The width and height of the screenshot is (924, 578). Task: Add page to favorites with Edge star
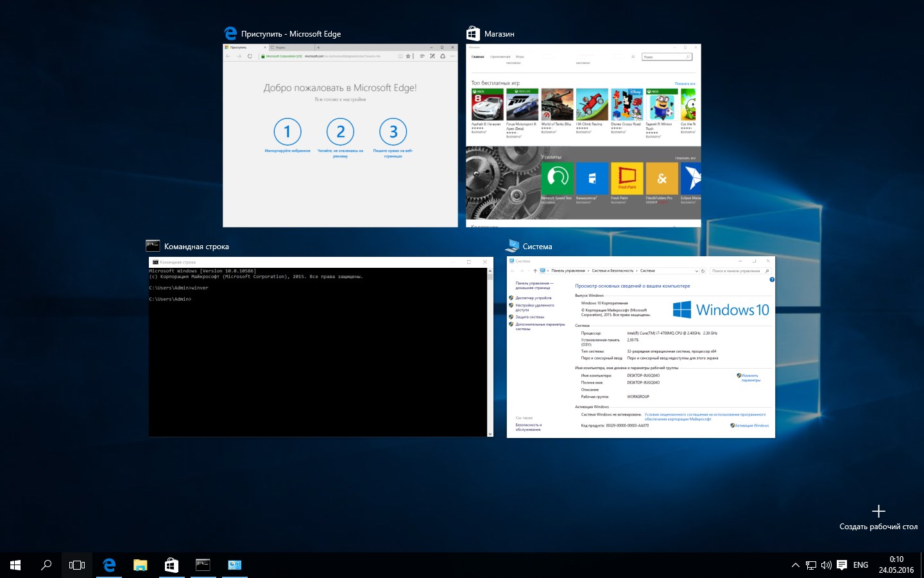(x=408, y=56)
